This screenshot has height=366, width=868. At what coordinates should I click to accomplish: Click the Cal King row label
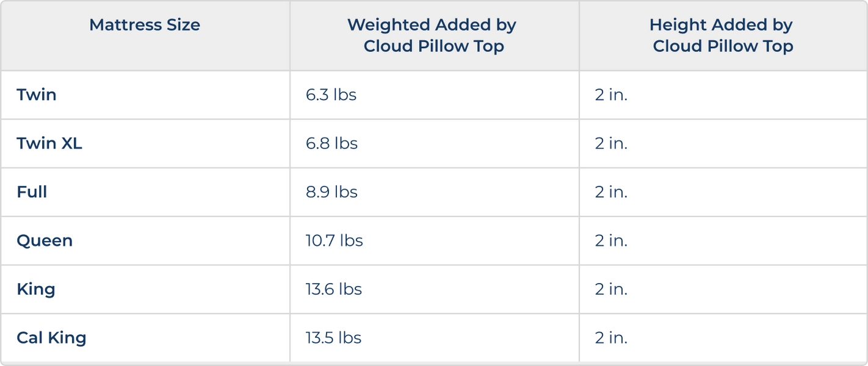click(x=51, y=338)
